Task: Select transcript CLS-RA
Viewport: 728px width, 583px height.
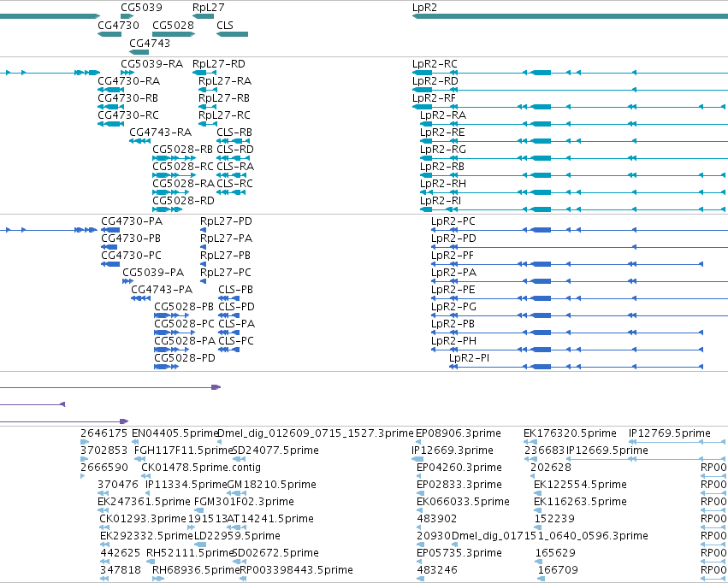Action: click(x=235, y=167)
